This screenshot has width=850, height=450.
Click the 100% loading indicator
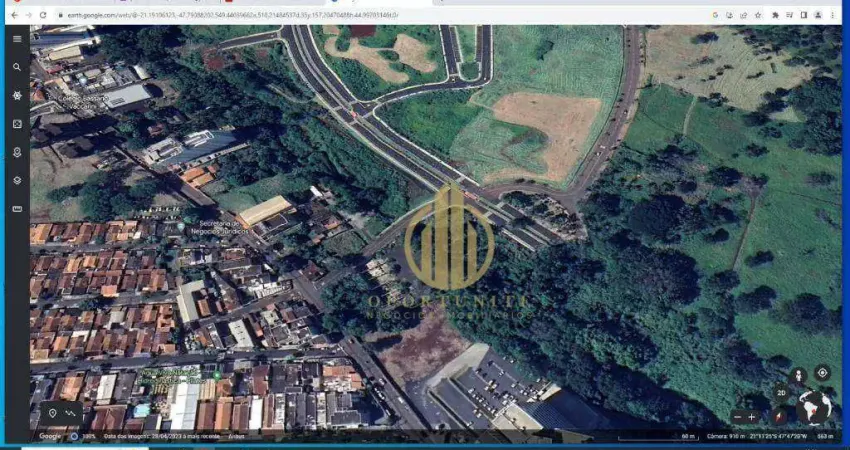click(x=84, y=436)
